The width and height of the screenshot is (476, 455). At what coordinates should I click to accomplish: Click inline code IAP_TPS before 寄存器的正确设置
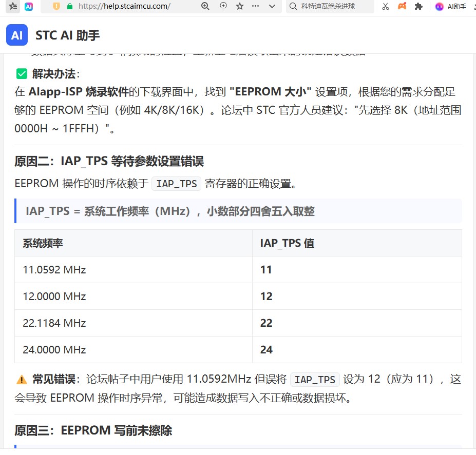[176, 184]
